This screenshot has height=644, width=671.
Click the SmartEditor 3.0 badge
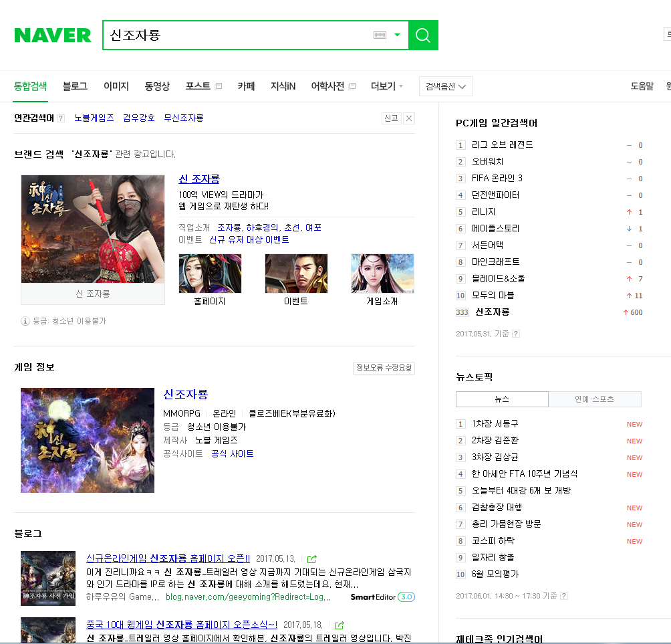[382, 597]
